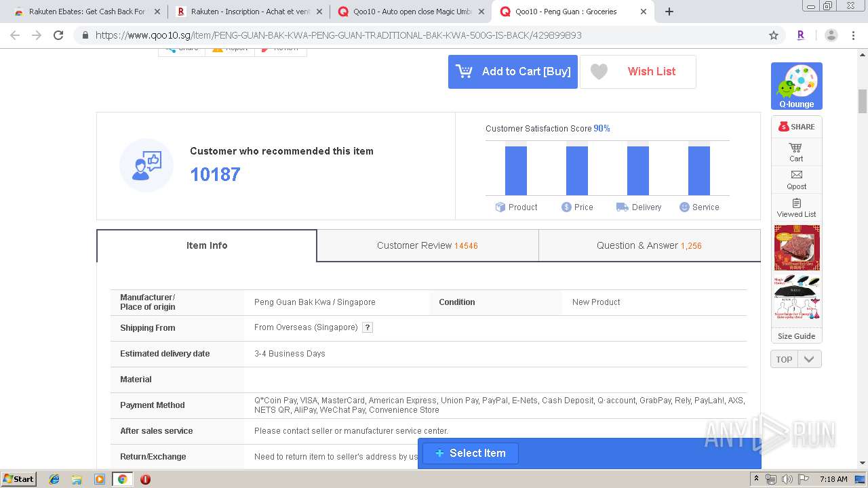Click the Delivery satisfaction bar
Viewport: 868px width, 488px height.
click(638, 171)
